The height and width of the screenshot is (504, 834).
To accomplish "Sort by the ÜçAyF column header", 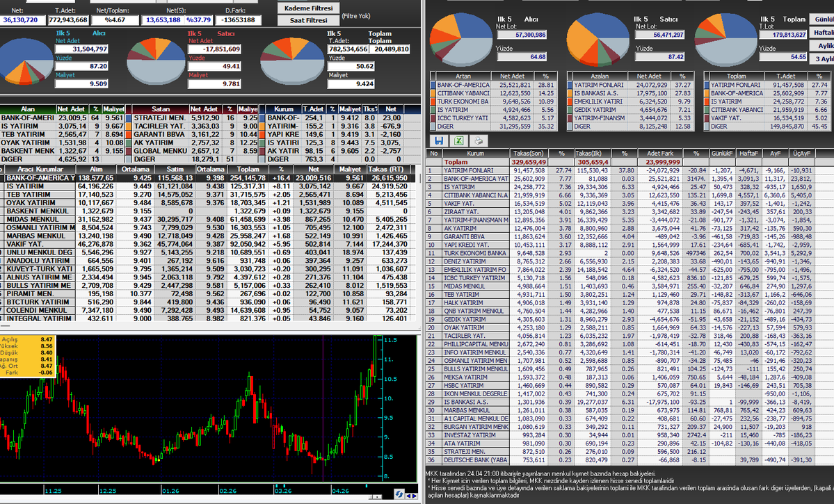I will (x=801, y=153).
